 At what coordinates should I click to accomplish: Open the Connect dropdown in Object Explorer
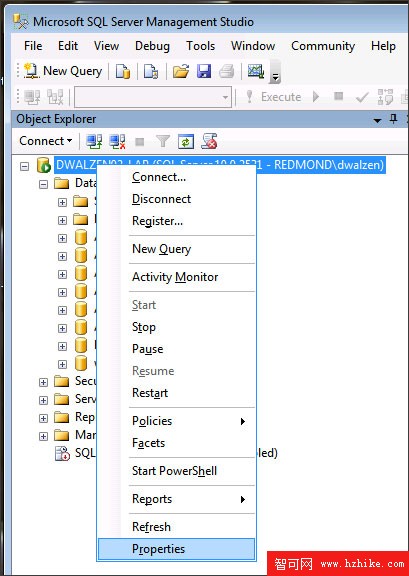coord(46,141)
